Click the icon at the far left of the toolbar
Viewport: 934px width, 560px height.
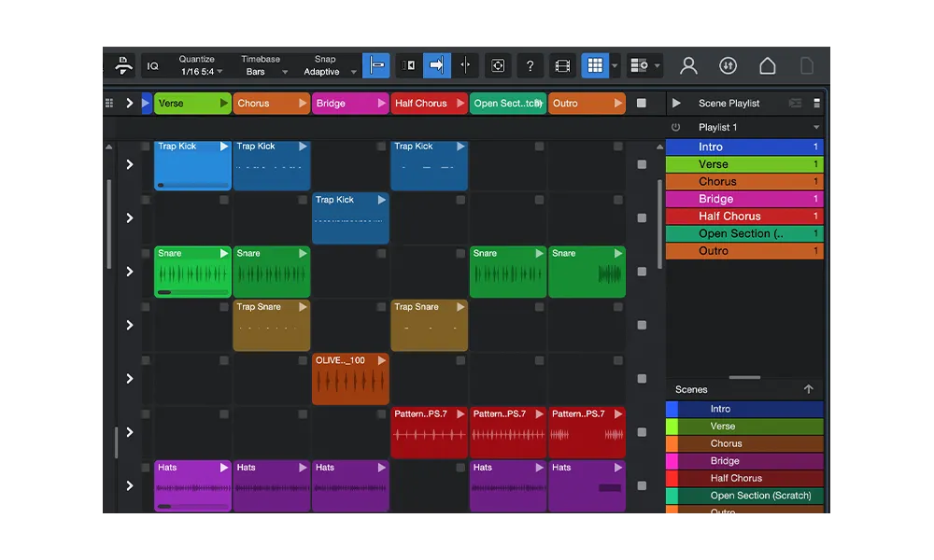pos(123,65)
